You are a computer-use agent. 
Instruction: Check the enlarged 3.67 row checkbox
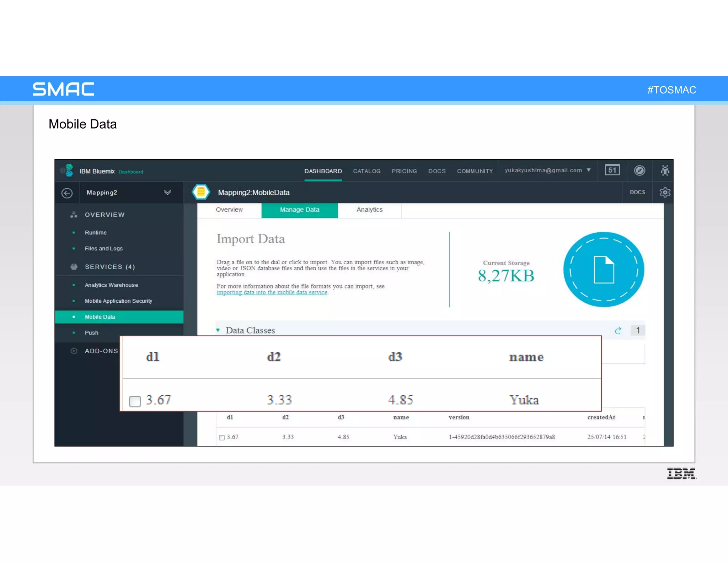[x=135, y=401]
